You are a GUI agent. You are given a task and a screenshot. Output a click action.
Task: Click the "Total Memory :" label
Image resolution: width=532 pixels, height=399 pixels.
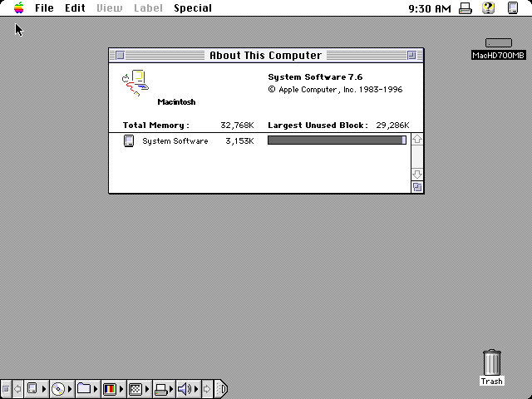pyautogui.click(x=155, y=126)
